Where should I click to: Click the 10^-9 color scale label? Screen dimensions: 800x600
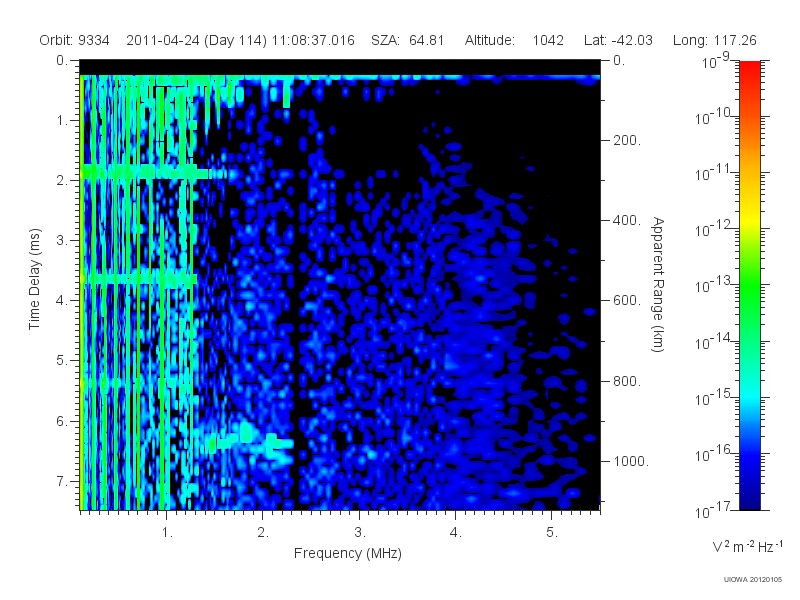pos(716,62)
